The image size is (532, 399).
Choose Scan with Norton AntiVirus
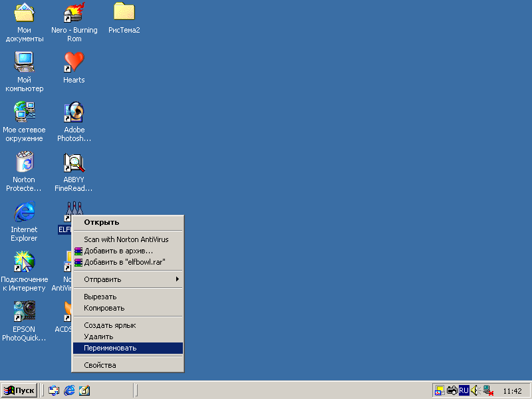(128, 239)
